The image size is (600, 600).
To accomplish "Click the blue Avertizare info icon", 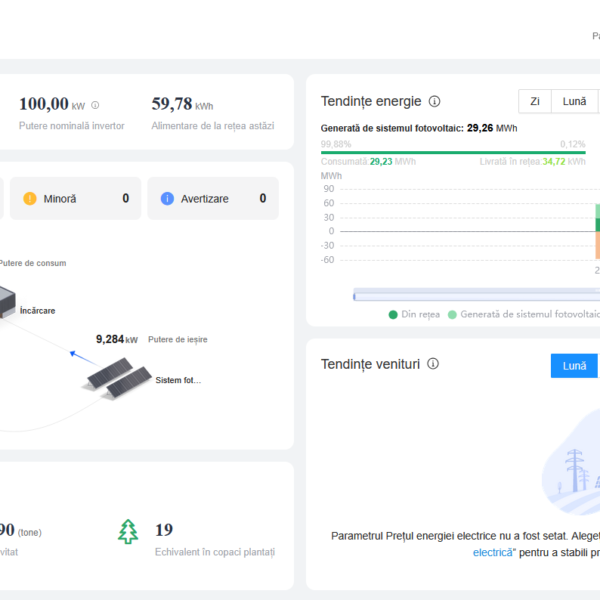I will coord(167,199).
